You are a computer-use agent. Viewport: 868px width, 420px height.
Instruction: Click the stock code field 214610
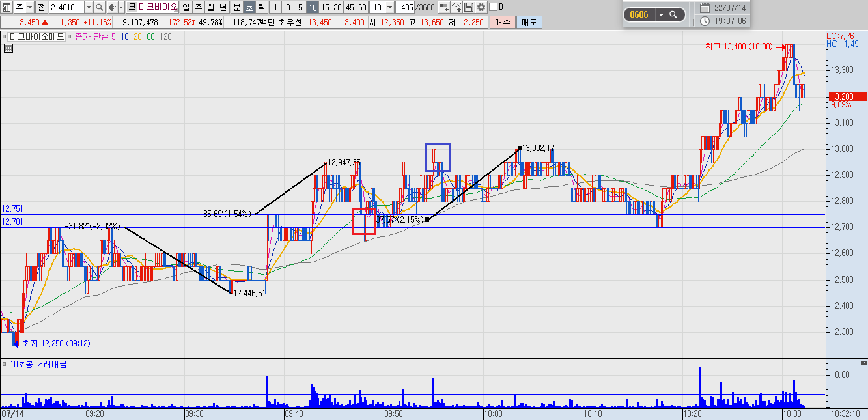click(66, 7)
